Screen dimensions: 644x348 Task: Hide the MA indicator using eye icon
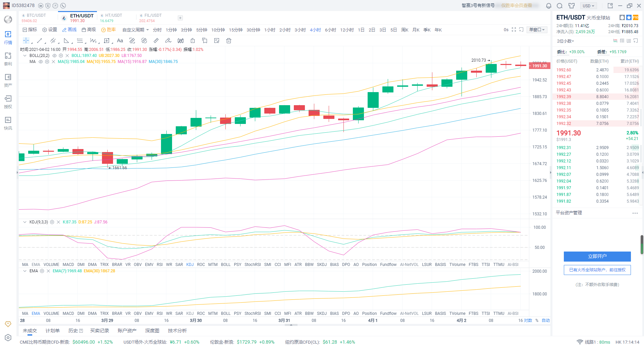[x=41, y=62]
